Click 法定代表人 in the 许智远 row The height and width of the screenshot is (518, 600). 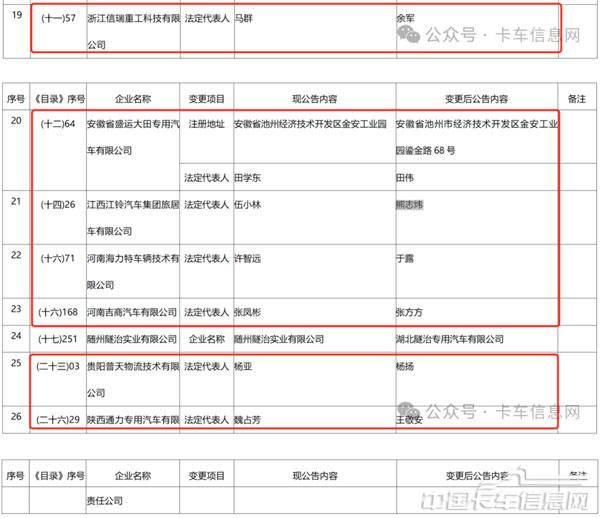click(207, 259)
